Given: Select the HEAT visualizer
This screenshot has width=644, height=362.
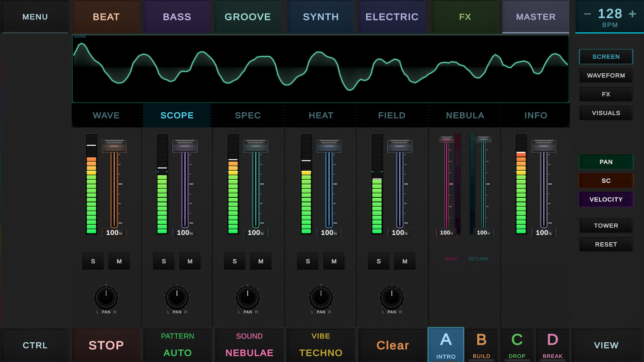Looking at the screenshot, I should [321, 115].
